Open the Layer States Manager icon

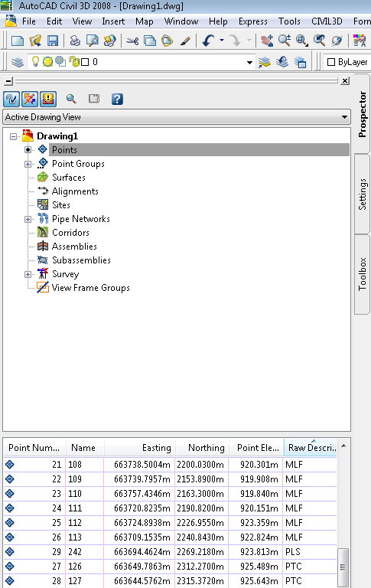coord(300,62)
